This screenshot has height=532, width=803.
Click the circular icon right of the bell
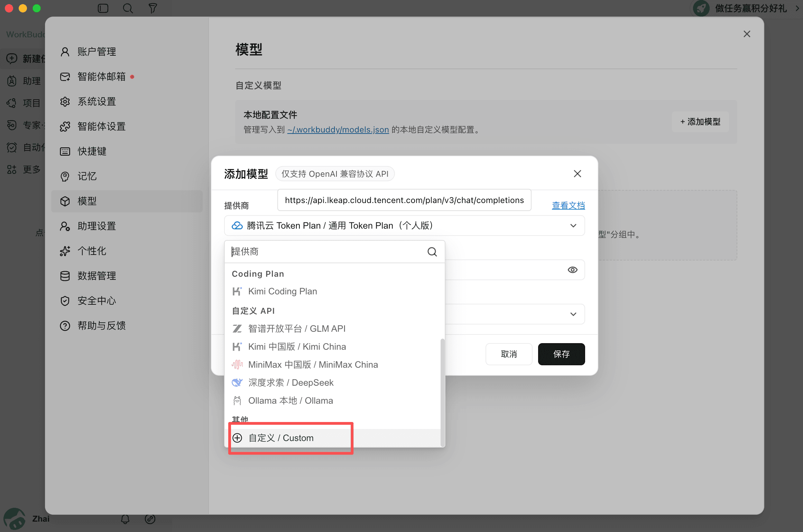coord(150,519)
